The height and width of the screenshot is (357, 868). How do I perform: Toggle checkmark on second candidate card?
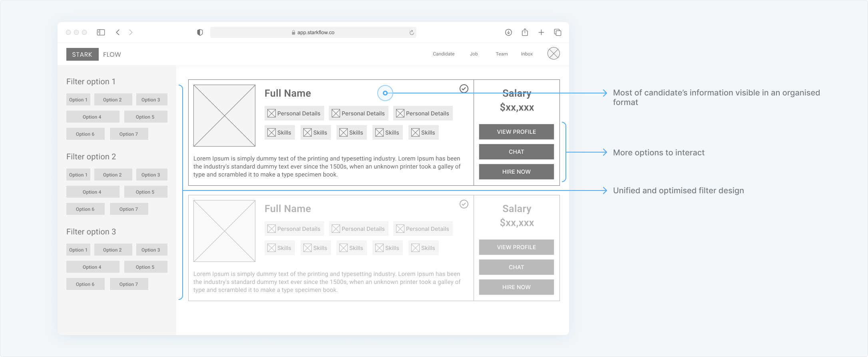(x=464, y=204)
